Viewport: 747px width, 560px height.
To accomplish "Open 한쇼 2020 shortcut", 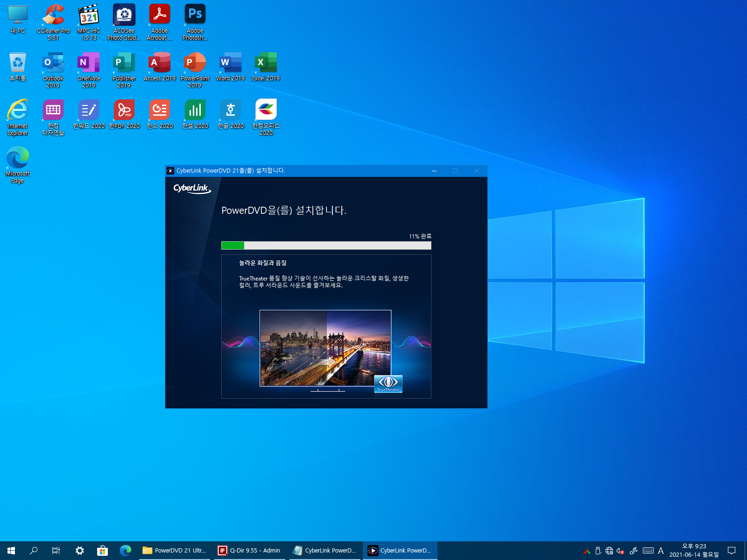I will click(160, 115).
